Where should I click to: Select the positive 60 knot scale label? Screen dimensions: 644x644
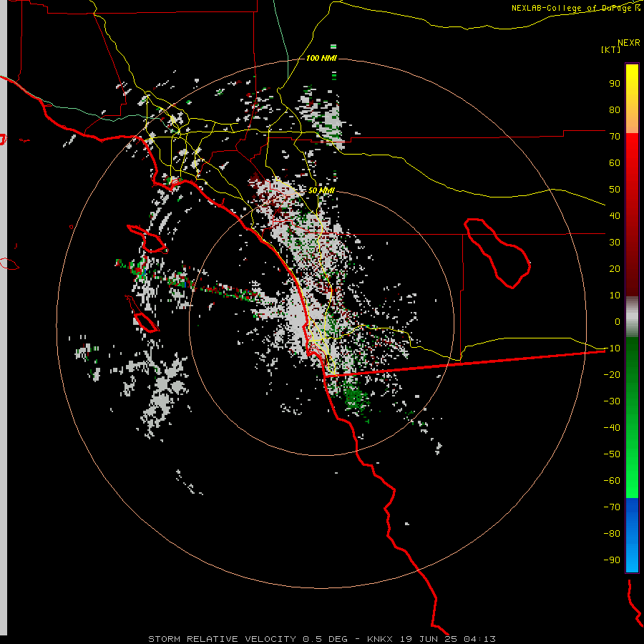pyautogui.click(x=615, y=163)
